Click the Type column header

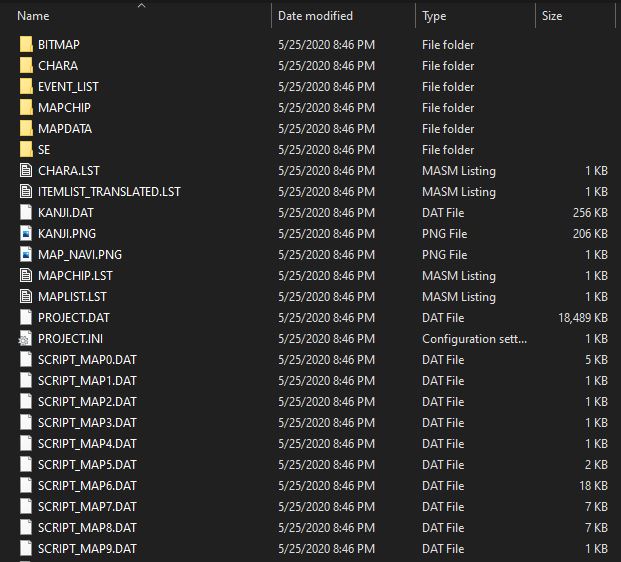[x=434, y=16]
